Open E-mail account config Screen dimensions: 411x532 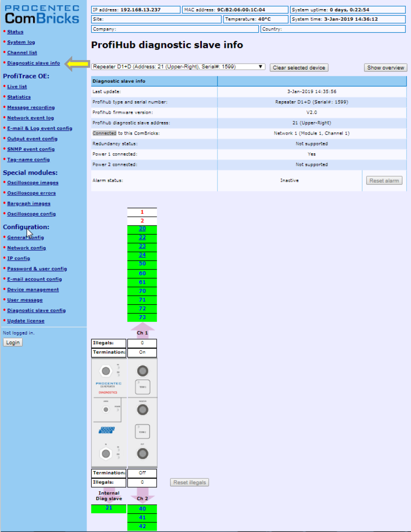click(x=34, y=279)
